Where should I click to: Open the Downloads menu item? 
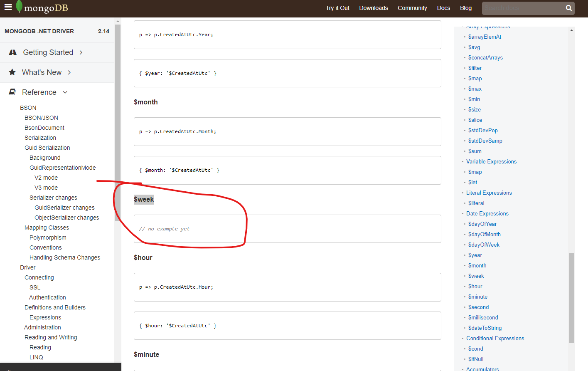point(373,8)
